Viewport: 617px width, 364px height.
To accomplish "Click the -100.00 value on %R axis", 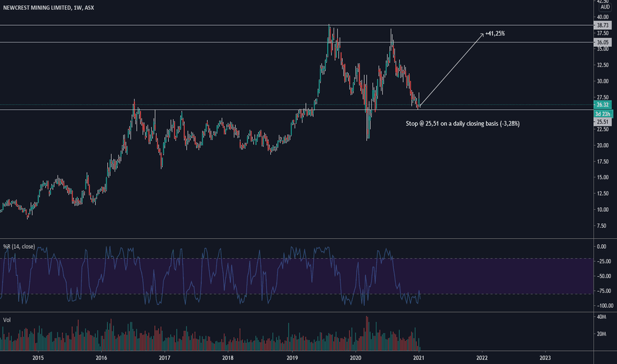I will click(x=605, y=306).
